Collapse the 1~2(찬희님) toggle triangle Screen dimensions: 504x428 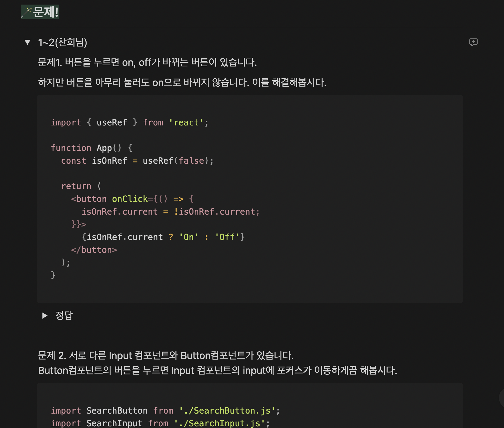click(27, 42)
